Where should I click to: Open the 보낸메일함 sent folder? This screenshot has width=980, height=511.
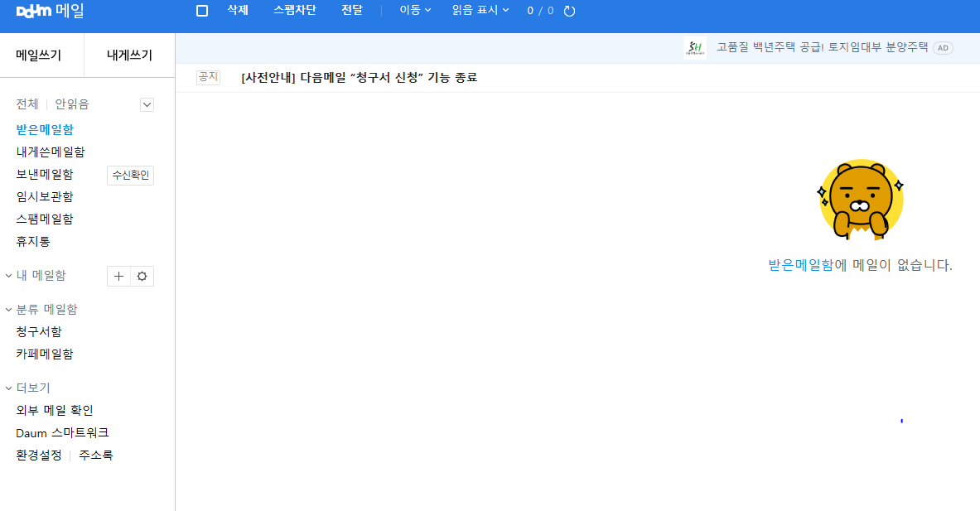(x=45, y=174)
